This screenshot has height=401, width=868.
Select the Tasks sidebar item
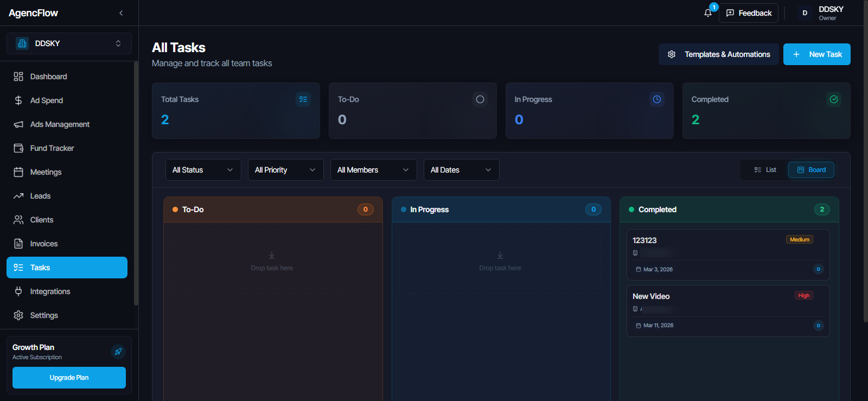tap(67, 268)
